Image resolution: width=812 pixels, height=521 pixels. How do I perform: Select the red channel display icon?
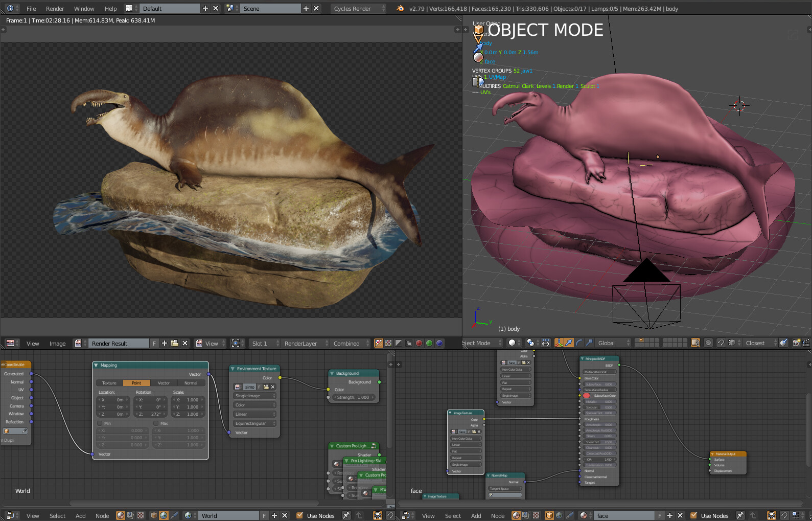pos(419,344)
